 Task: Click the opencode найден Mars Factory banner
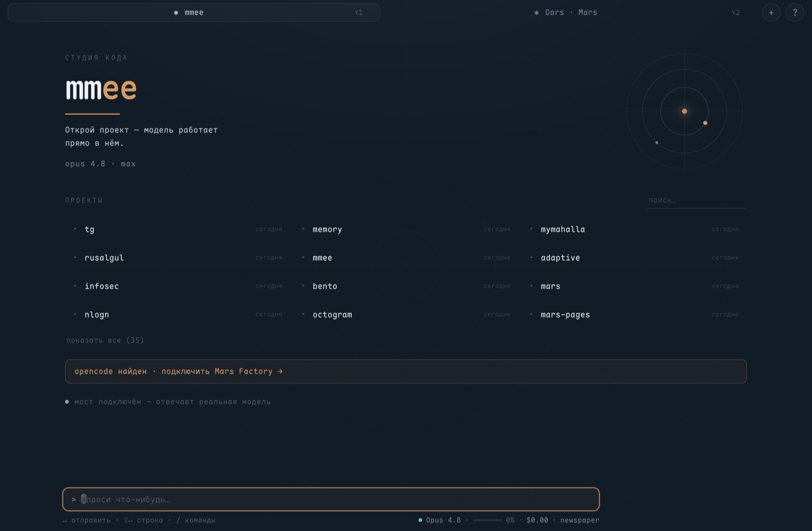click(x=405, y=371)
